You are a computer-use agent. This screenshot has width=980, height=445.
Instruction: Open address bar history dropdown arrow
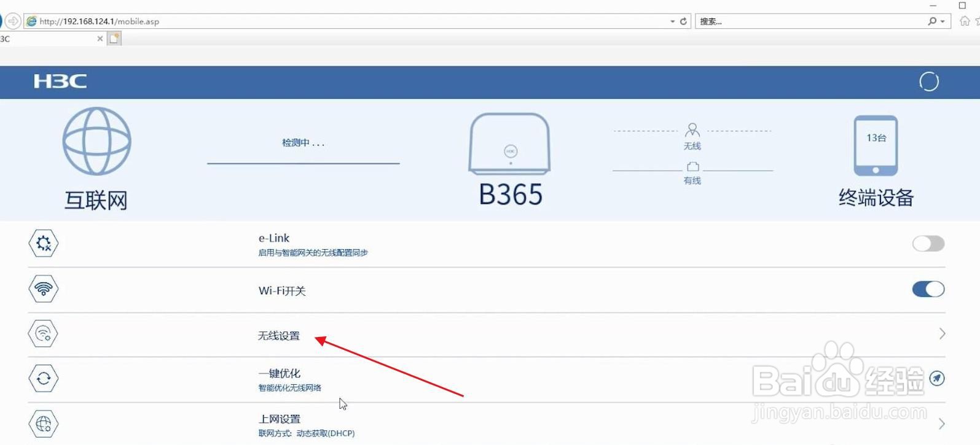(672, 21)
